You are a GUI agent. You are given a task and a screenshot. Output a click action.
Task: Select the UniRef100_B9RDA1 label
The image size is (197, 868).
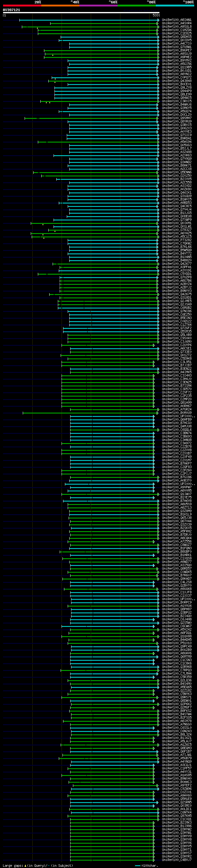tap(176, 139)
